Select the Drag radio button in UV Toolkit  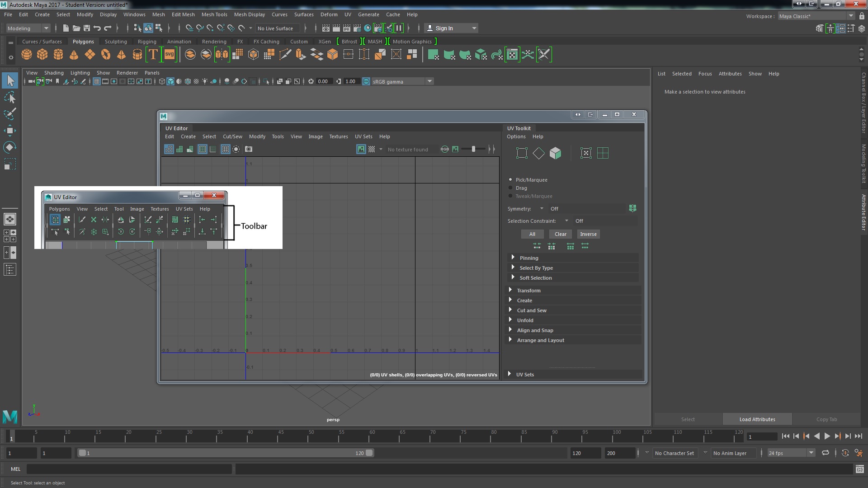point(511,188)
